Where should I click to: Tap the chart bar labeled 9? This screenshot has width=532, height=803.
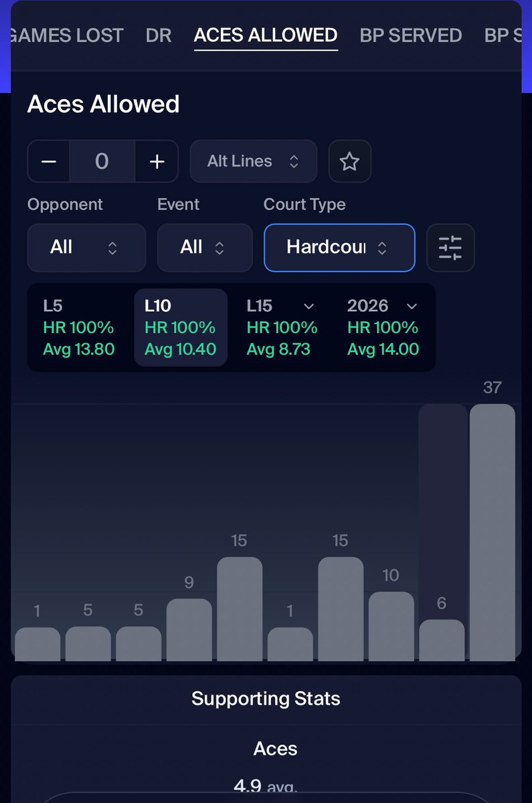click(189, 630)
